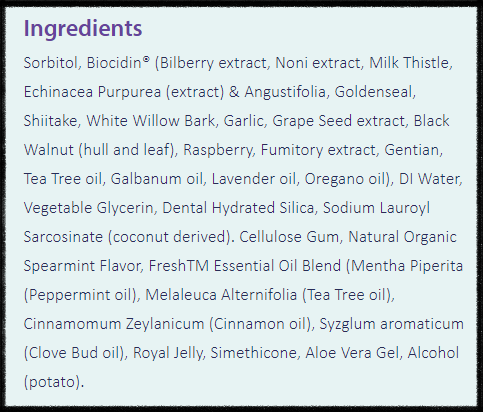Click the Ingredients heading
Screen dimensions: 483x412
[x=83, y=29]
